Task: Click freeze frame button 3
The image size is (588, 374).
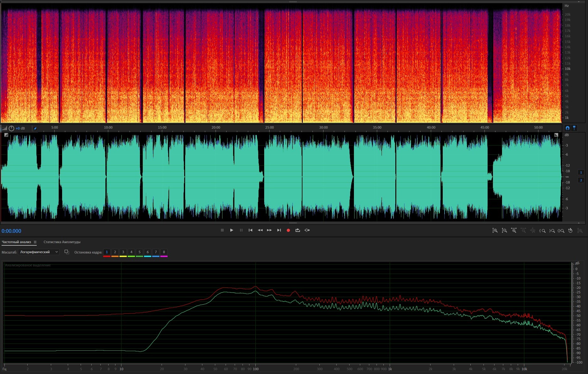Action: tap(123, 252)
